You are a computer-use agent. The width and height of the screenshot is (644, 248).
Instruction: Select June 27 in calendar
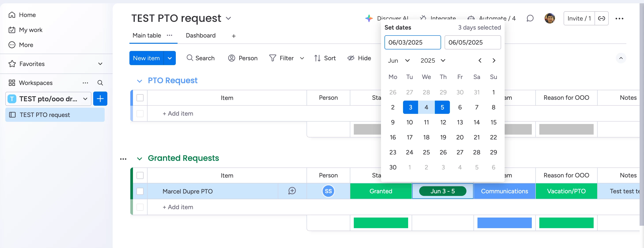point(460,152)
